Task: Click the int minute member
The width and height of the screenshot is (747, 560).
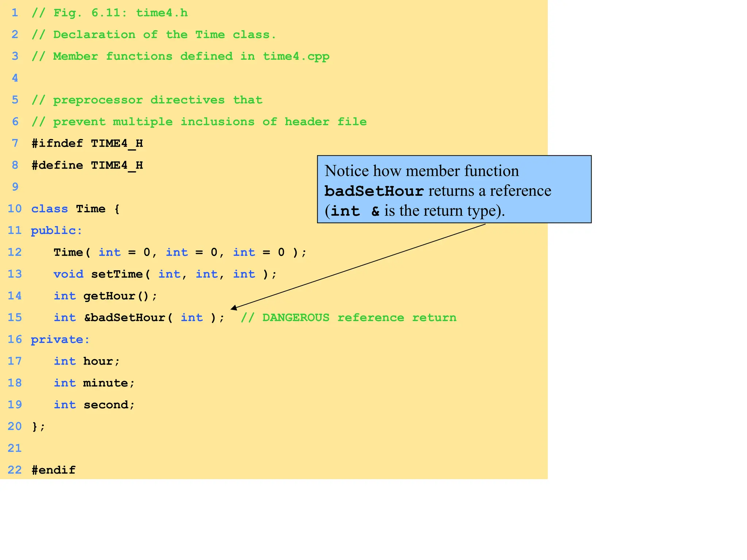Action: (94, 383)
